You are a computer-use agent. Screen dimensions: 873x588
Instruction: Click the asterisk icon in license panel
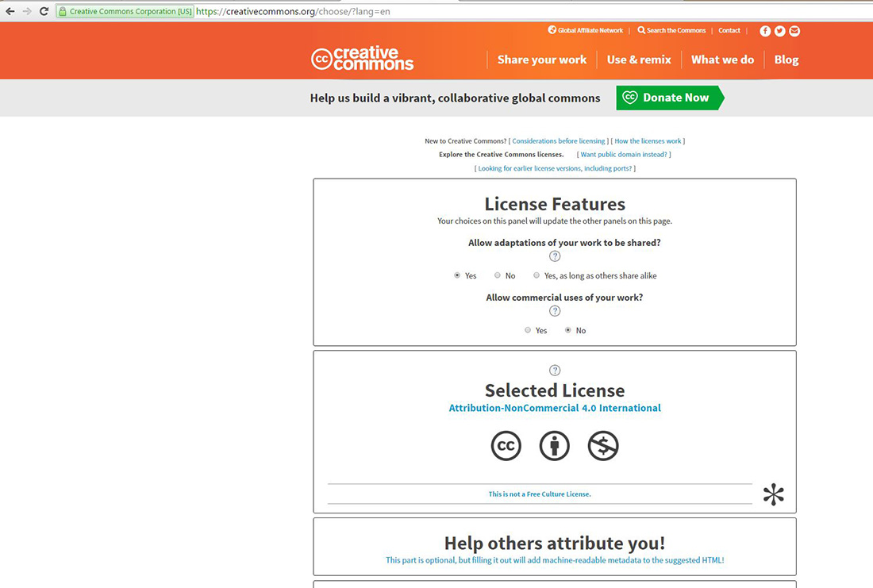[x=773, y=494]
